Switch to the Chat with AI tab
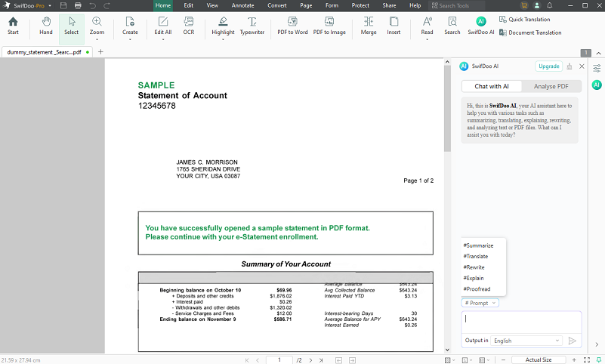The image size is (605, 364). pos(492,86)
